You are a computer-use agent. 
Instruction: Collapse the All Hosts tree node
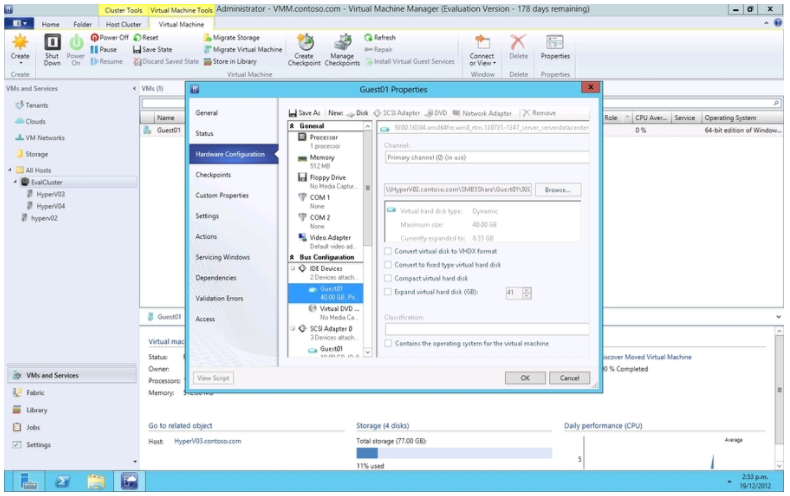(10, 170)
